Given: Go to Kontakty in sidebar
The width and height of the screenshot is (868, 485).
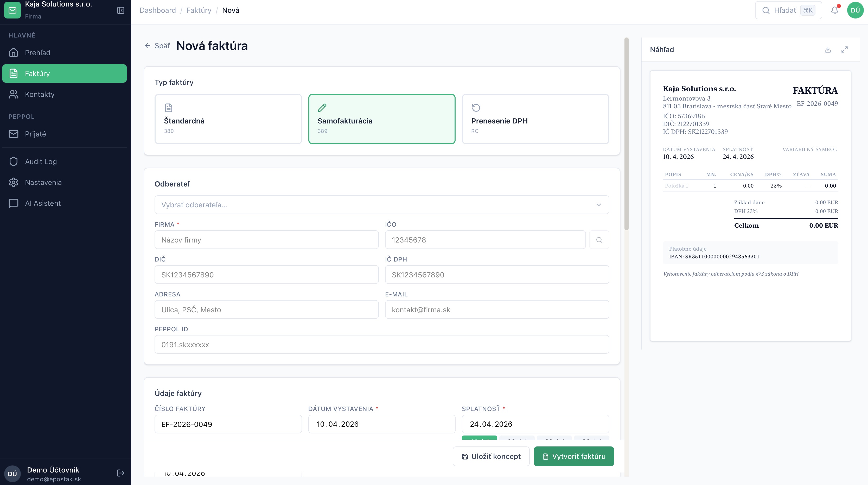Looking at the screenshot, I should click(40, 95).
